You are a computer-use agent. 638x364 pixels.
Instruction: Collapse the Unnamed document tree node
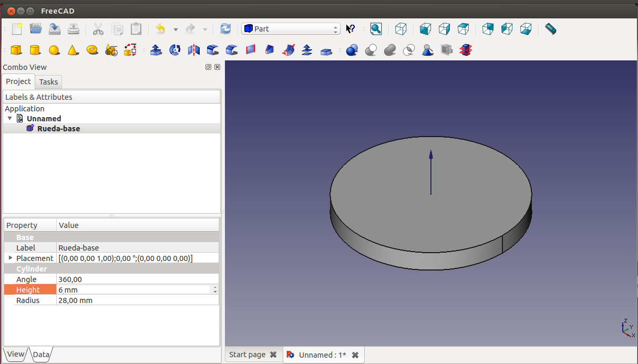[x=9, y=119]
